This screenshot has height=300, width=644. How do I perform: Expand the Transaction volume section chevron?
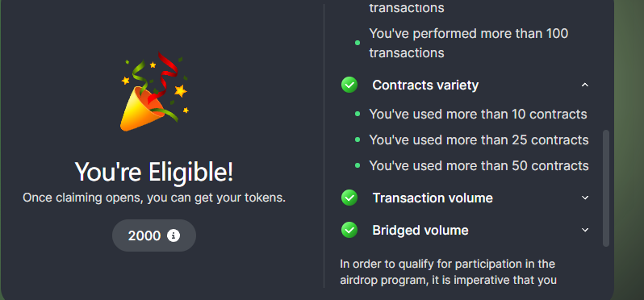coord(585,198)
